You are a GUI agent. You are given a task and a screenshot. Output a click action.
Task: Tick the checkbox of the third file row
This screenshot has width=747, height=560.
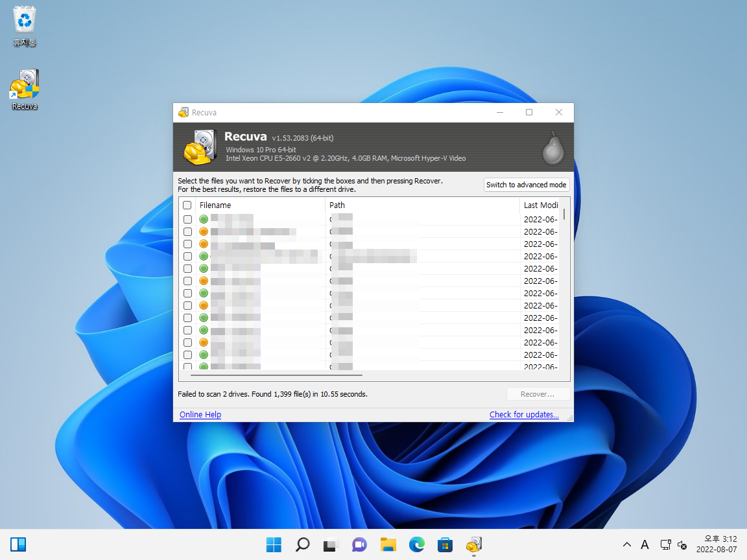tap(187, 244)
